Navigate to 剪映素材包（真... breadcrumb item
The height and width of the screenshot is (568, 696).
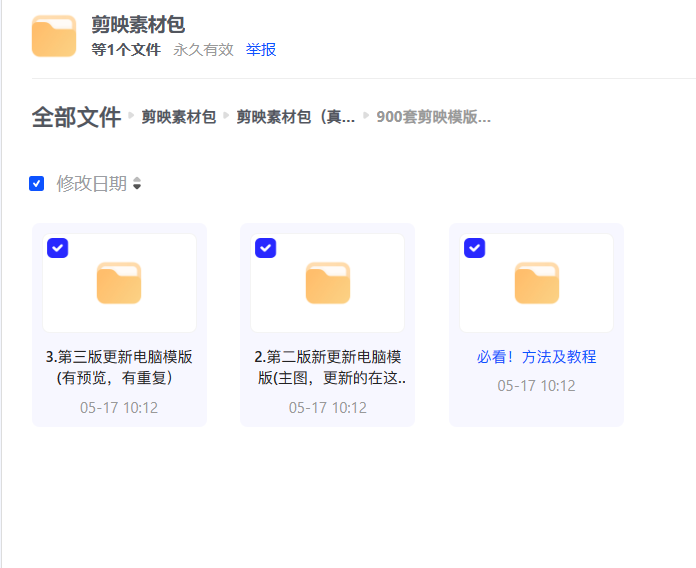pyautogui.click(x=295, y=117)
